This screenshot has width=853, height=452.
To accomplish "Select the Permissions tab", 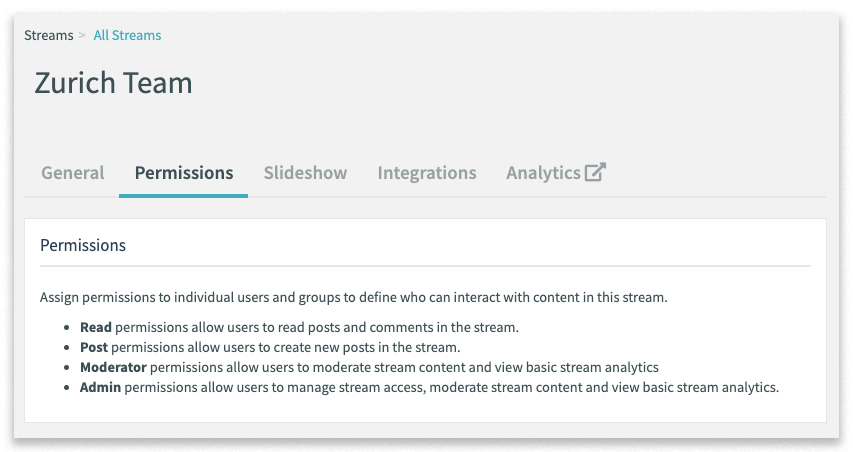I will coord(184,173).
